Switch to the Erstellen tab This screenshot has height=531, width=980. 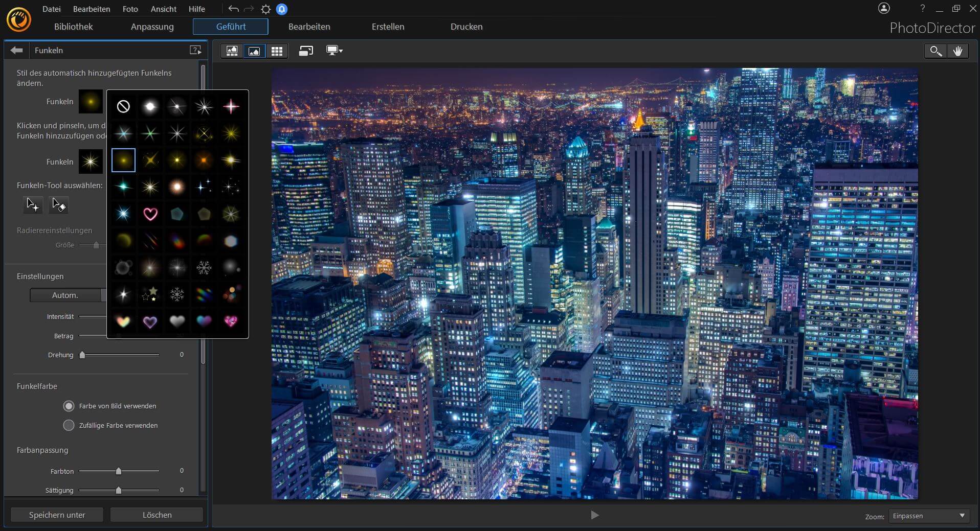388,27
